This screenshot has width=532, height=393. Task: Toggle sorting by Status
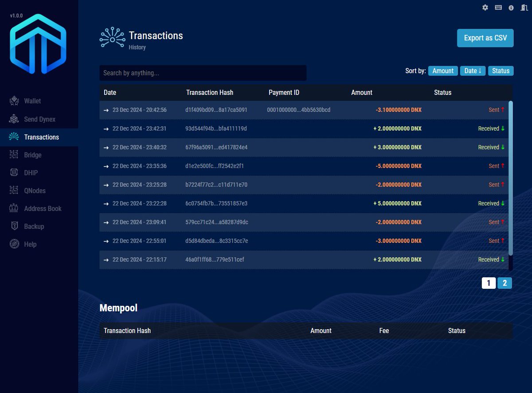(501, 71)
